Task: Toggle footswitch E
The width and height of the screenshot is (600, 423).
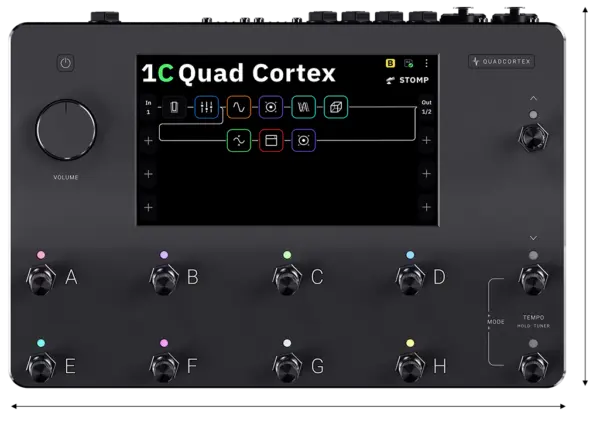Action: 41,367
